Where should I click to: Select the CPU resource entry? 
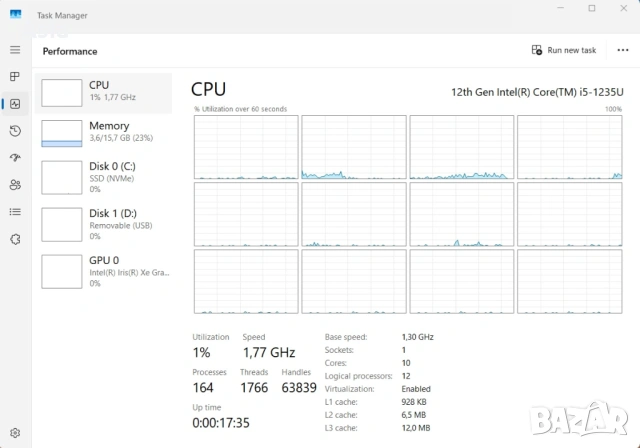104,92
